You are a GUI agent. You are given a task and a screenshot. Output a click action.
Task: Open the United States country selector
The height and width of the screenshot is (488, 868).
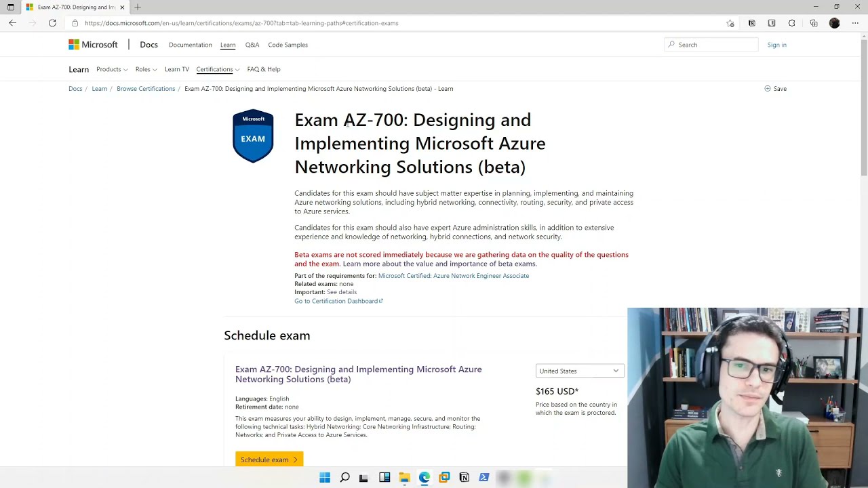coord(580,371)
